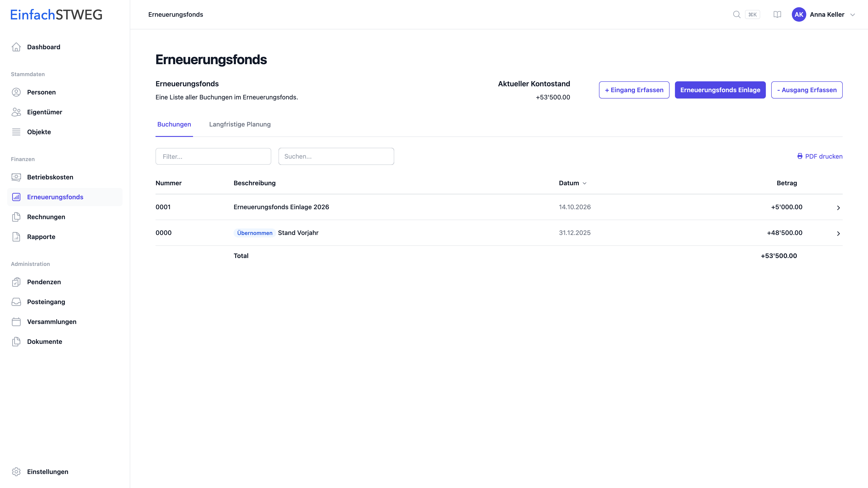This screenshot has height=488, width=868.
Task: Open booking 0001 via row chevron
Action: point(838,208)
